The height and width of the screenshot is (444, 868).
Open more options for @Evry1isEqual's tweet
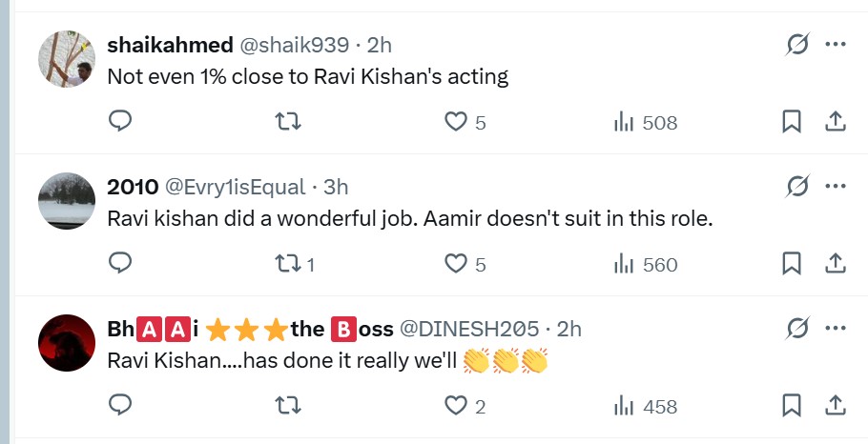pos(835,187)
